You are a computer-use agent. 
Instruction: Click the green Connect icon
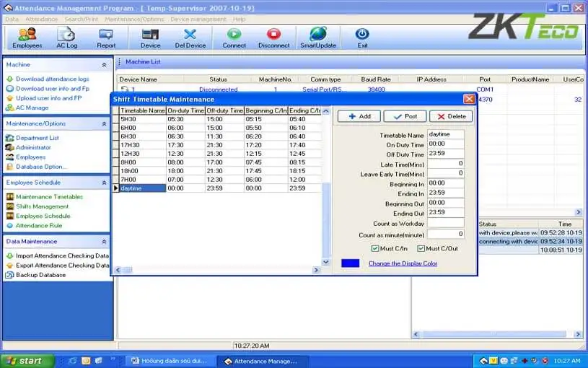(x=234, y=34)
